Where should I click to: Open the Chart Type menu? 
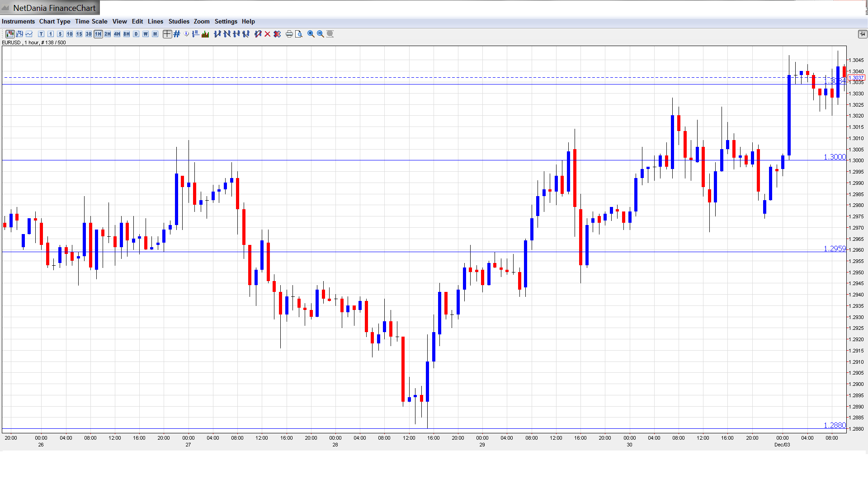pyautogui.click(x=55, y=21)
